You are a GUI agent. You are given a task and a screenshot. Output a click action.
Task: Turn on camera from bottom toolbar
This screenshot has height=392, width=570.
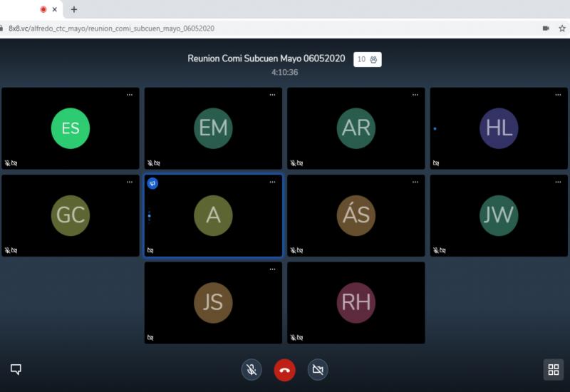tap(318, 370)
